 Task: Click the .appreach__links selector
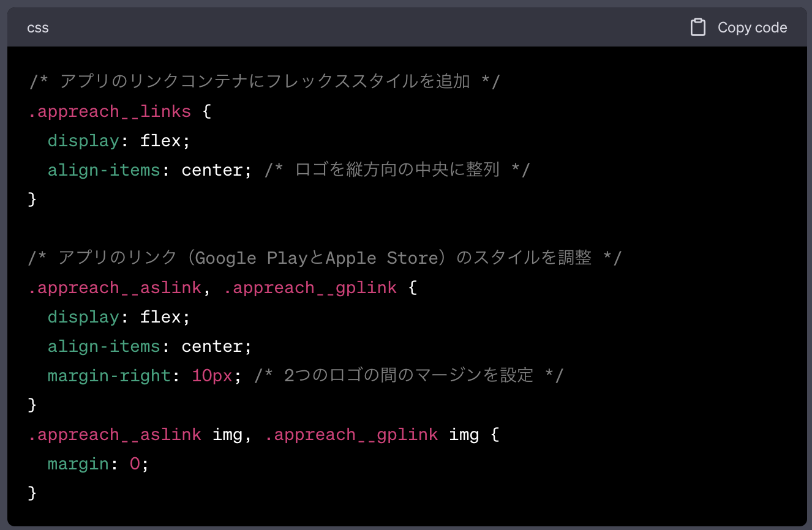click(109, 111)
